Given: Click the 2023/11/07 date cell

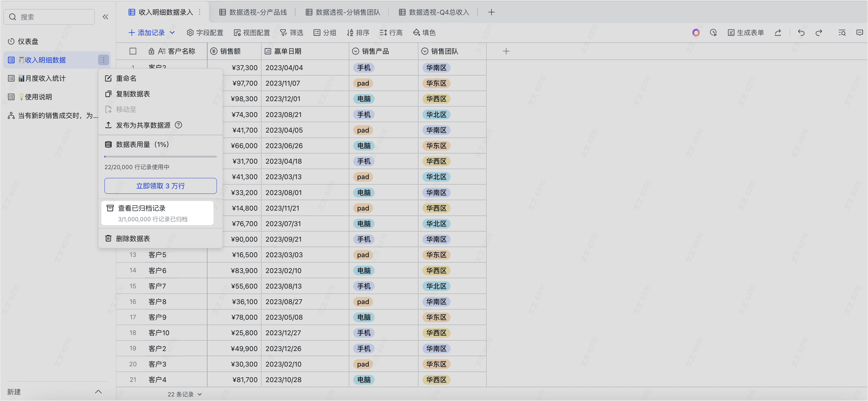Looking at the screenshot, I should point(305,83).
